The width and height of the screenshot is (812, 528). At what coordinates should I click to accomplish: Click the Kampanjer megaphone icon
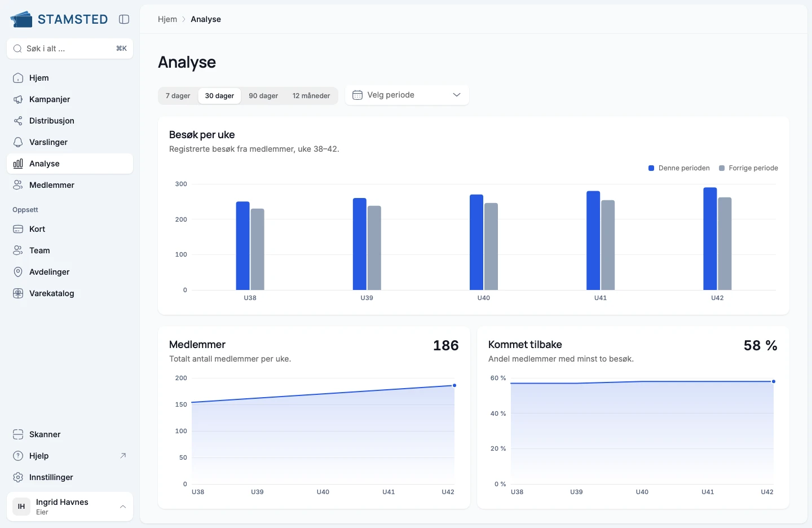tap(18, 99)
